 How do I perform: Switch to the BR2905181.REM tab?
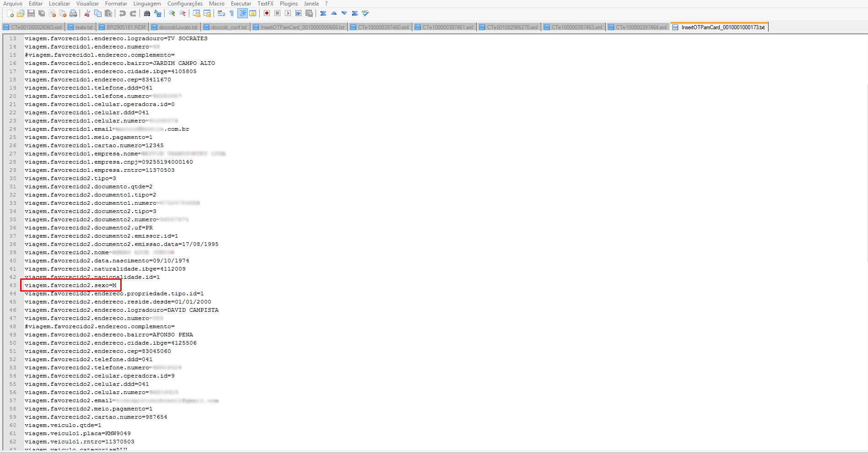(x=123, y=27)
